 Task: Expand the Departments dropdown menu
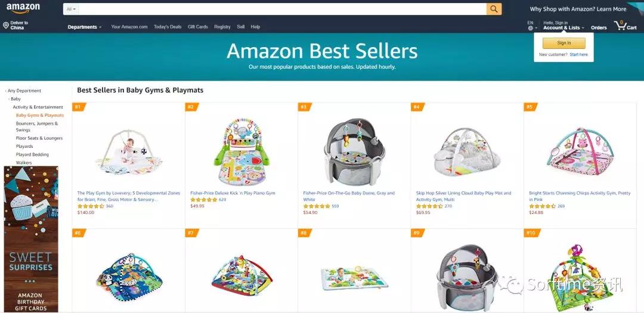coord(85,27)
